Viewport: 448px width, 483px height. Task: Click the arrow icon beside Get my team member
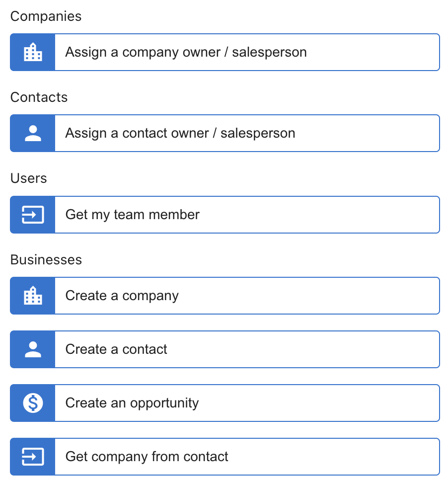pos(33,215)
